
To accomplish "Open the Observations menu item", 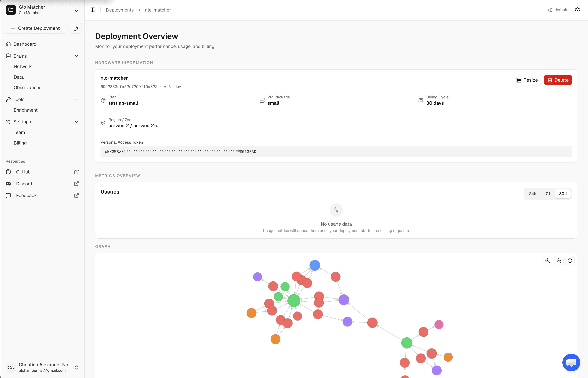I will [x=27, y=88].
